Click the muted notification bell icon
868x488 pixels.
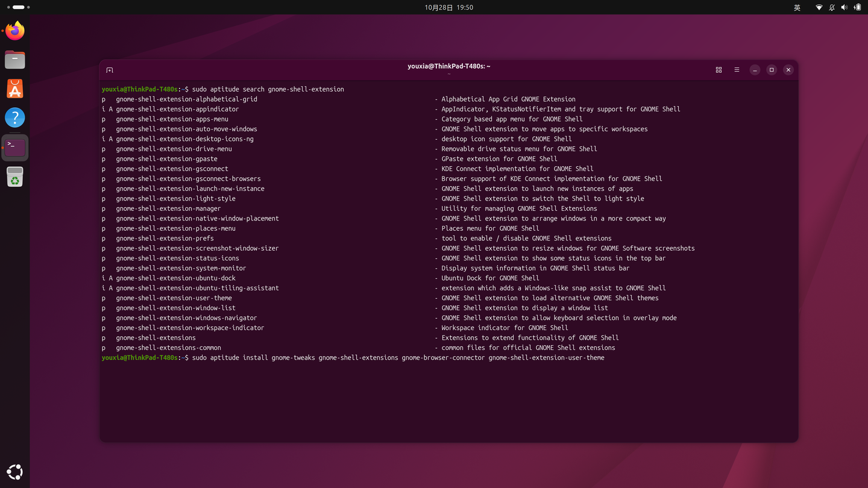(x=831, y=7)
